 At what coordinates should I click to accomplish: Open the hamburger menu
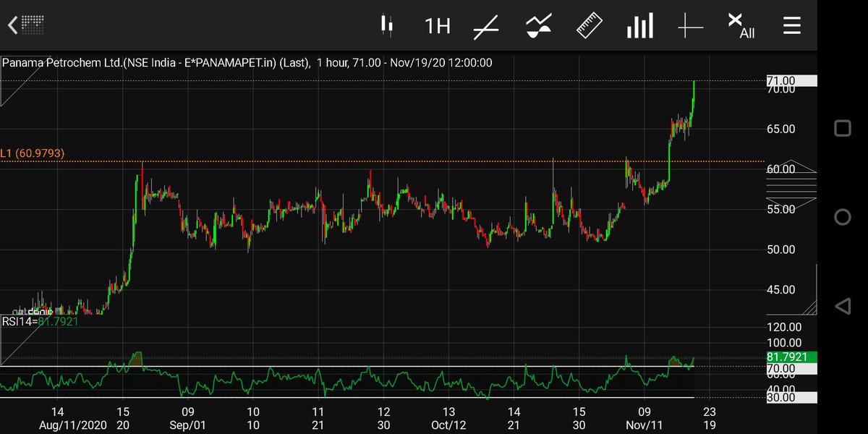pyautogui.click(x=791, y=25)
